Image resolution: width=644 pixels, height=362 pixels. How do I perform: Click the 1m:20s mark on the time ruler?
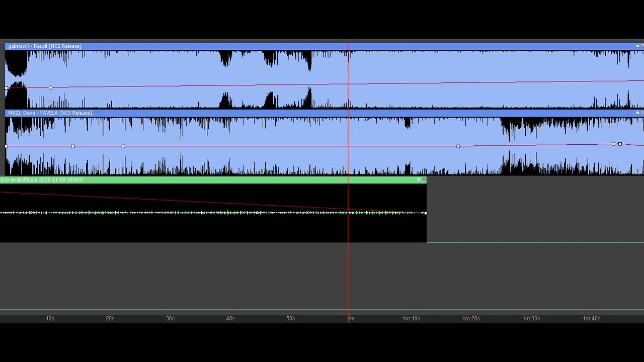471,318
